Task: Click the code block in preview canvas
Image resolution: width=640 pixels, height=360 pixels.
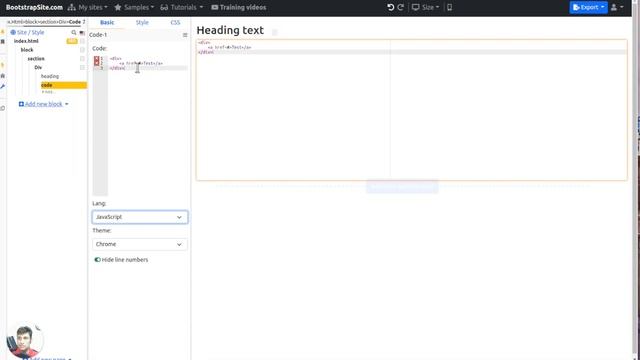Action: [x=411, y=110]
